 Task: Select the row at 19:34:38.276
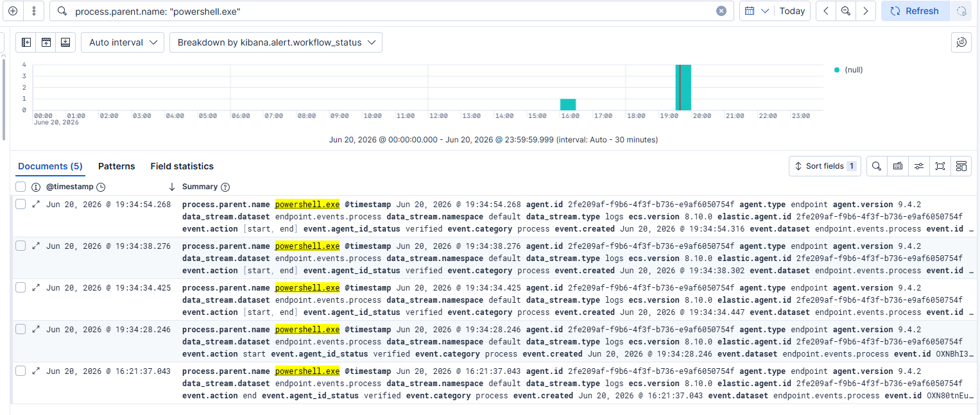coord(21,246)
